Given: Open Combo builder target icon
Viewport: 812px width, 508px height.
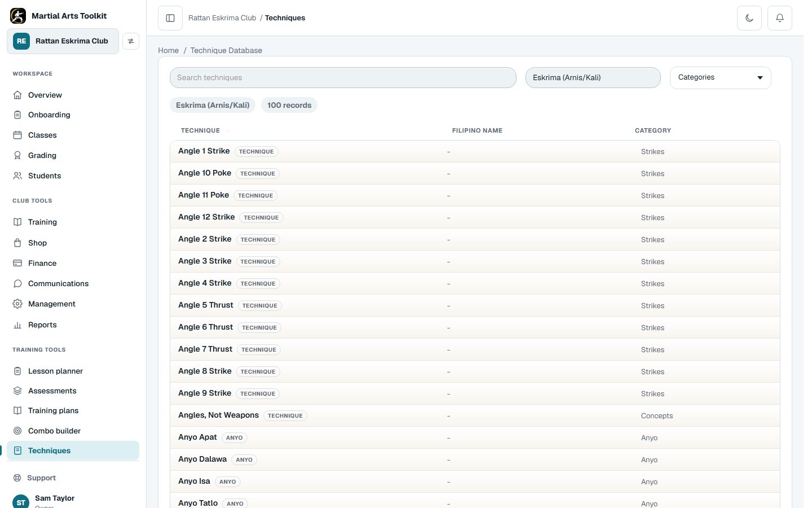Looking at the screenshot, I should coord(17,431).
